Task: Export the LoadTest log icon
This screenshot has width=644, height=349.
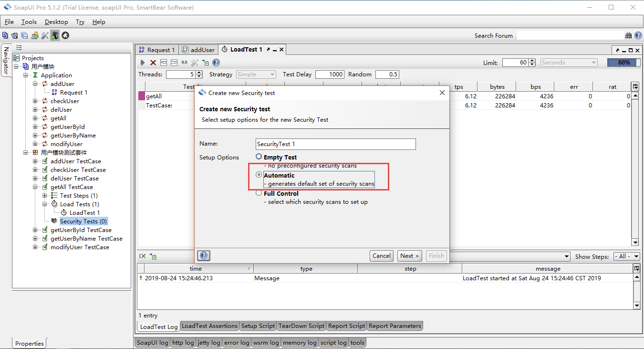Action: click(153, 256)
